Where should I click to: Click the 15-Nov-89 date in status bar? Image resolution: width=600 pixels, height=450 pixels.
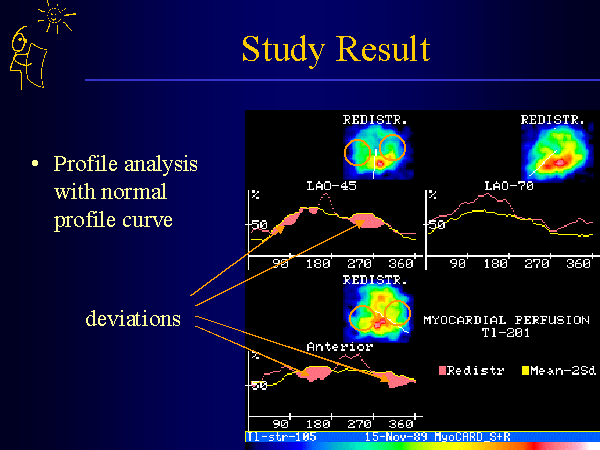click(x=390, y=437)
